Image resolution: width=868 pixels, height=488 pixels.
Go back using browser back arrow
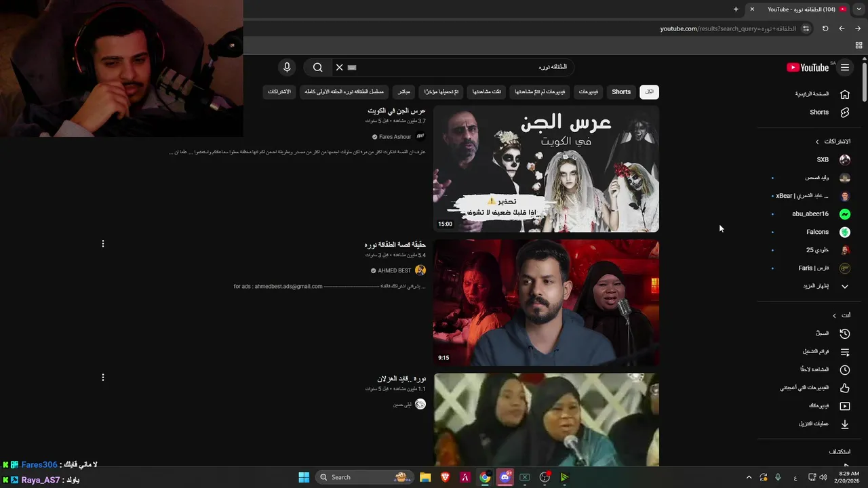[x=842, y=28]
